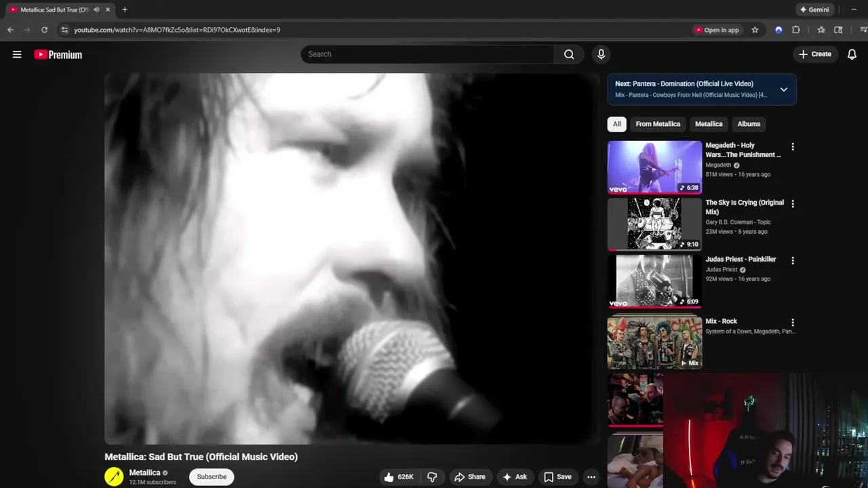Click the video title Sad But True
This screenshot has width=868, height=488.
pyautogui.click(x=201, y=457)
